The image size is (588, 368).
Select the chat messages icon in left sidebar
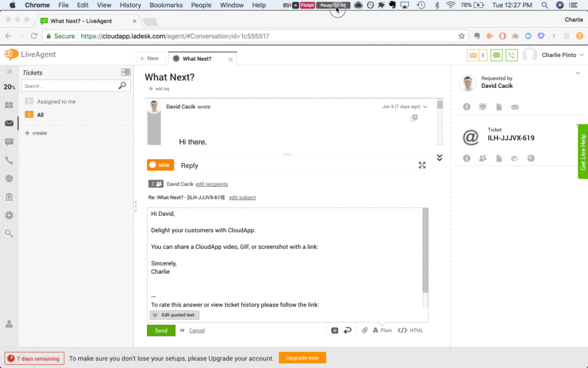pyautogui.click(x=9, y=141)
